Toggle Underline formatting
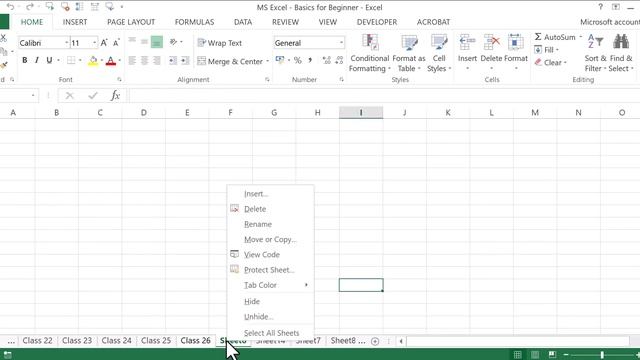 click(x=49, y=60)
